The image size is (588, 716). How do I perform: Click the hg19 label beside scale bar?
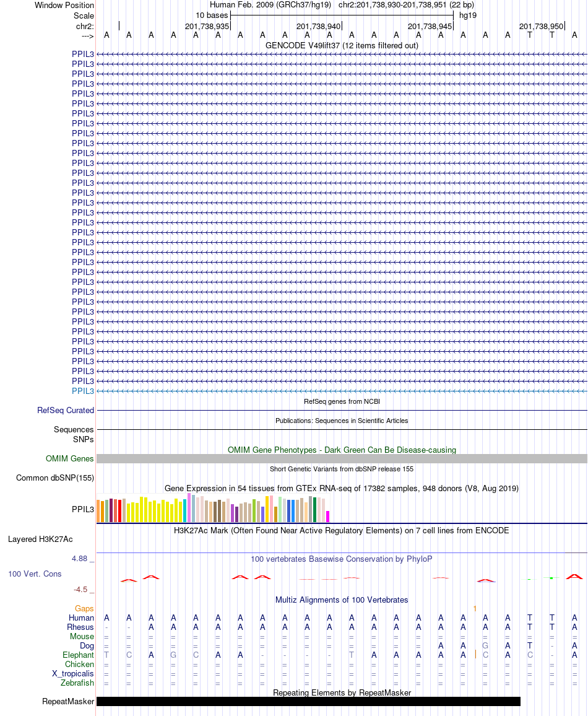click(x=467, y=15)
